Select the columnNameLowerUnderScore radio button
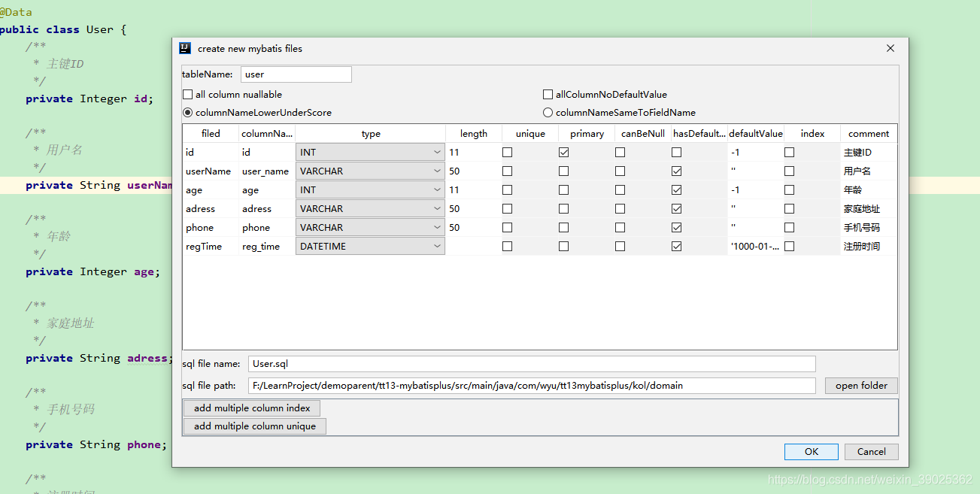Viewport: 980px width, 494px height. (x=188, y=113)
